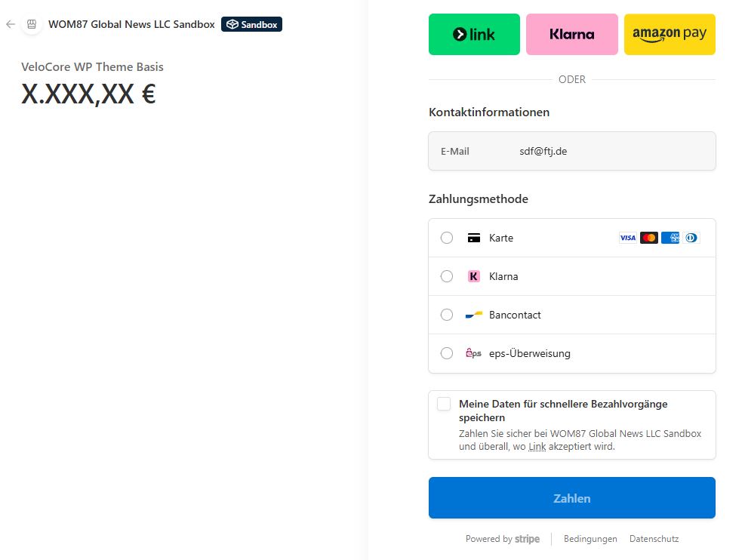745x560 pixels.
Task: Select the Karte radio button
Action: (447, 238)
